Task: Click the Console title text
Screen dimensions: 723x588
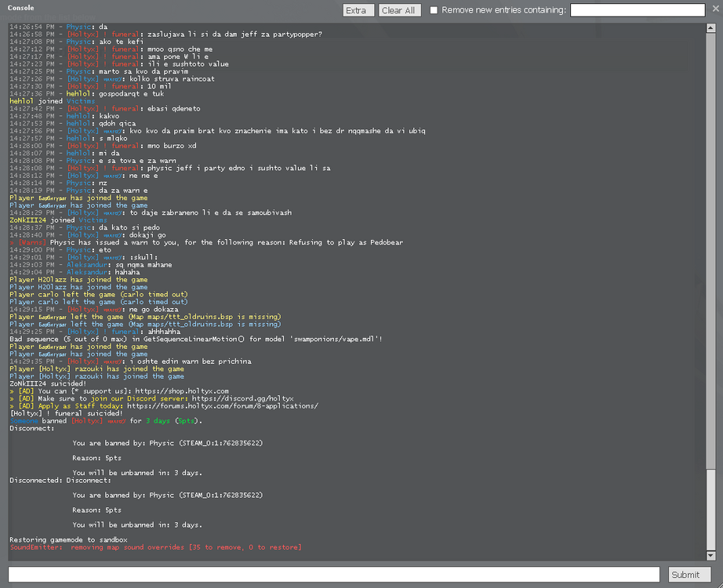Action: coord(21,7)
